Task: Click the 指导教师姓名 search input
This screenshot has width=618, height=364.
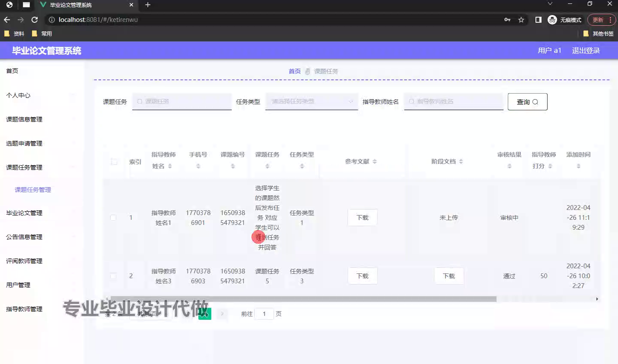Action: (454, 102)
